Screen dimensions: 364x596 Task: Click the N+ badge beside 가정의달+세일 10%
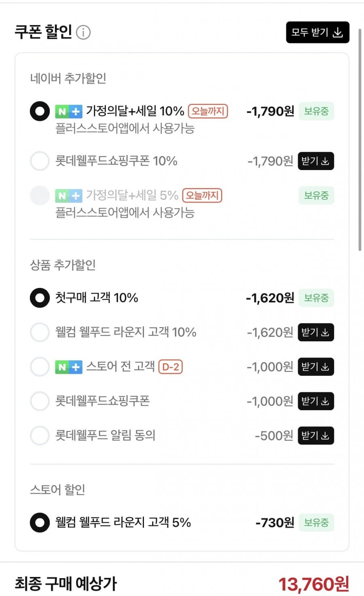tap(69, 111)
